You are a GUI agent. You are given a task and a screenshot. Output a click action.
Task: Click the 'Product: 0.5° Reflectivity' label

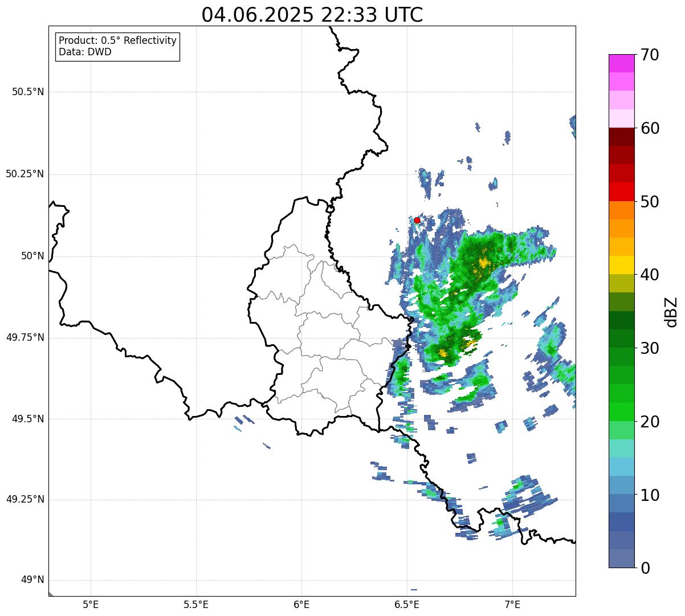point(117,40)
